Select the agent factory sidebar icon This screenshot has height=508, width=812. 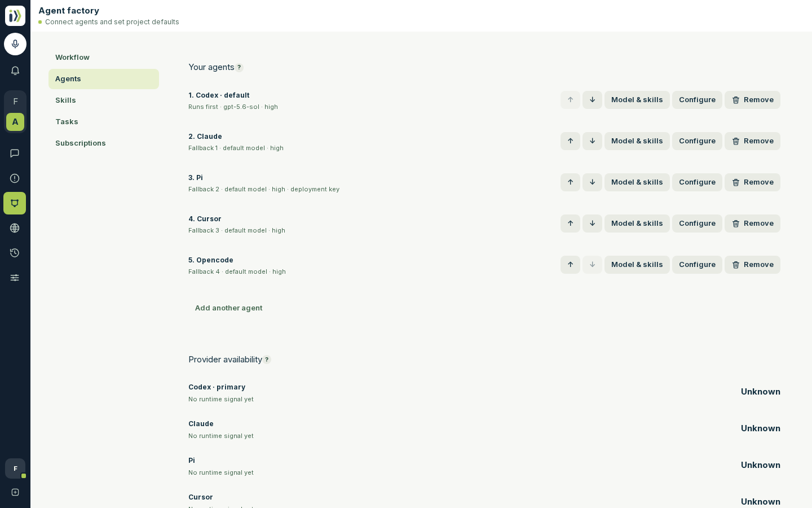15,203
